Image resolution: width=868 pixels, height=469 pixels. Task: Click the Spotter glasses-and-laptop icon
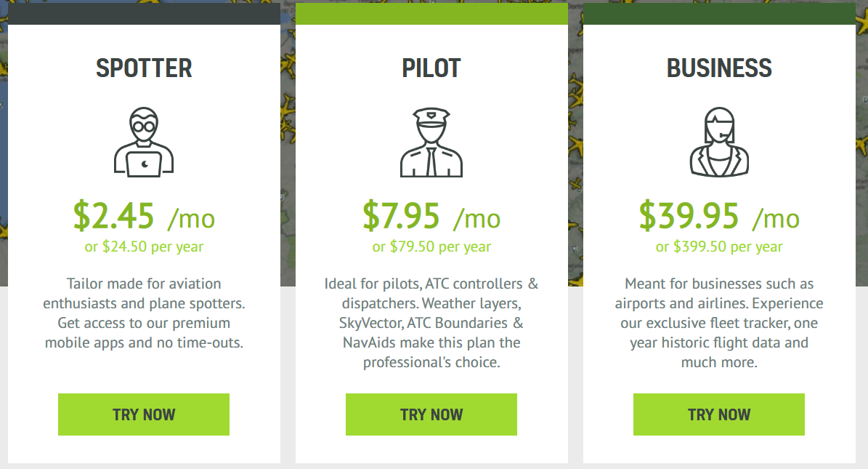point(144,143)
